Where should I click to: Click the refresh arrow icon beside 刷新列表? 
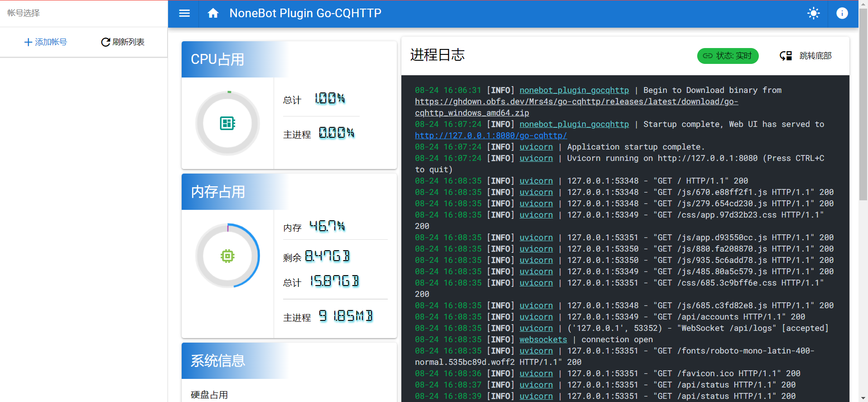point(106,42)
